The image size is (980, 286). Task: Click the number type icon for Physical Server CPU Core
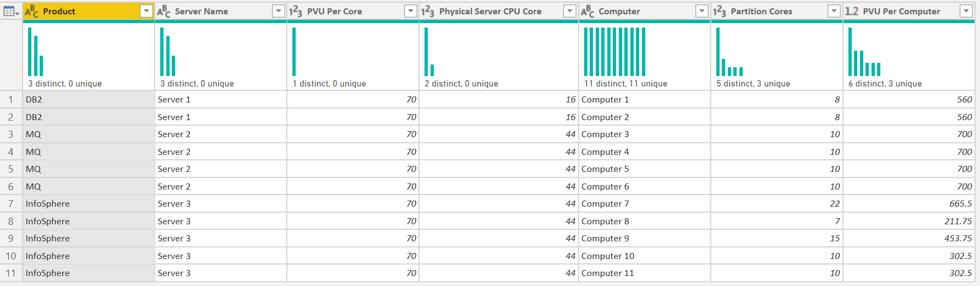pos(428,12)
